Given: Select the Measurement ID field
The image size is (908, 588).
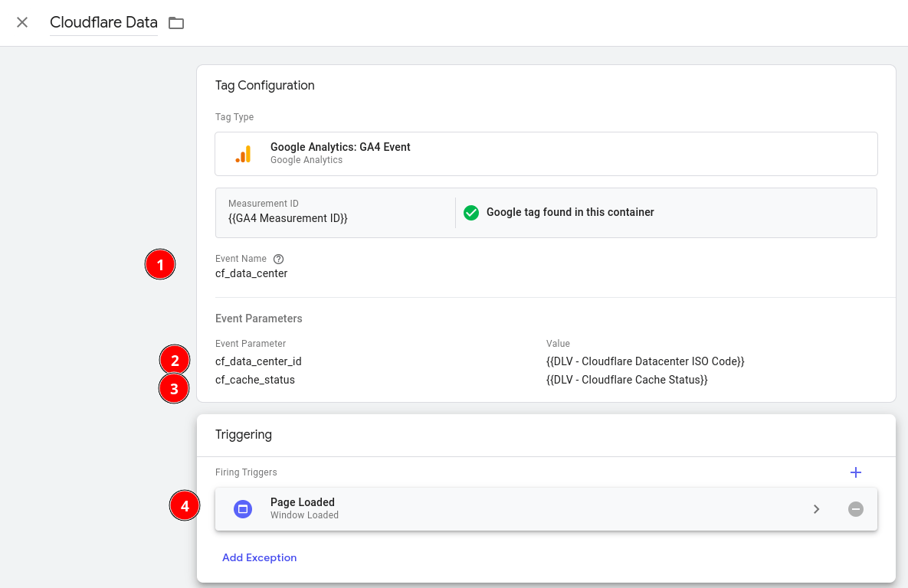Looking at the screenshot, I should coord(287,218).
